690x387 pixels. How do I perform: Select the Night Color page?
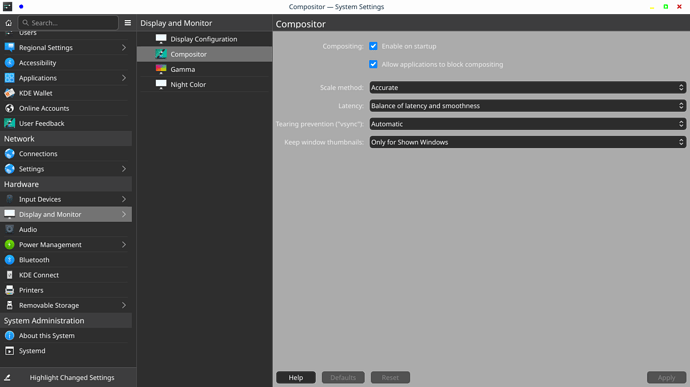(x=205, y=85)
